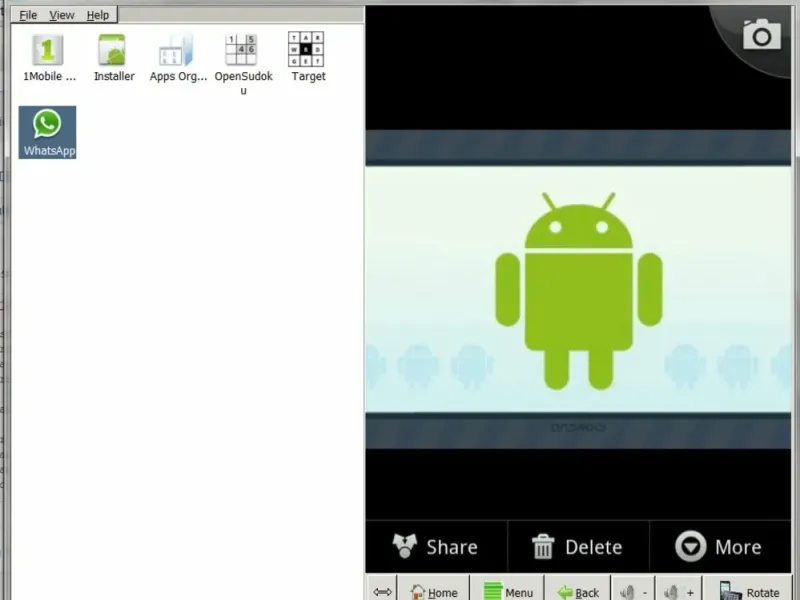The height and width of the screenshot is (600, 800).
Task: Open the More options in gallery
Action: point(719,547)
